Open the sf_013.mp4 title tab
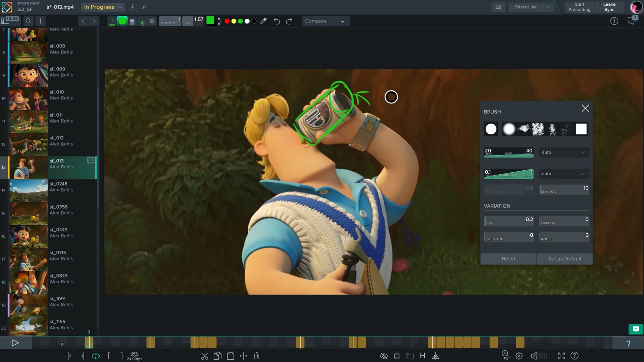644x362 pixels. click(x=60, y=6)
